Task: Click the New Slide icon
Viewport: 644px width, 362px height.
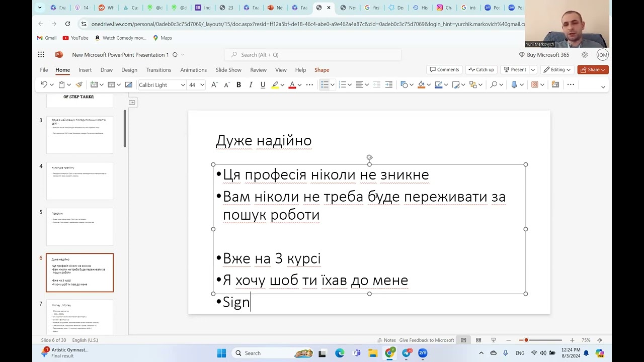Action: coord(94,84)
